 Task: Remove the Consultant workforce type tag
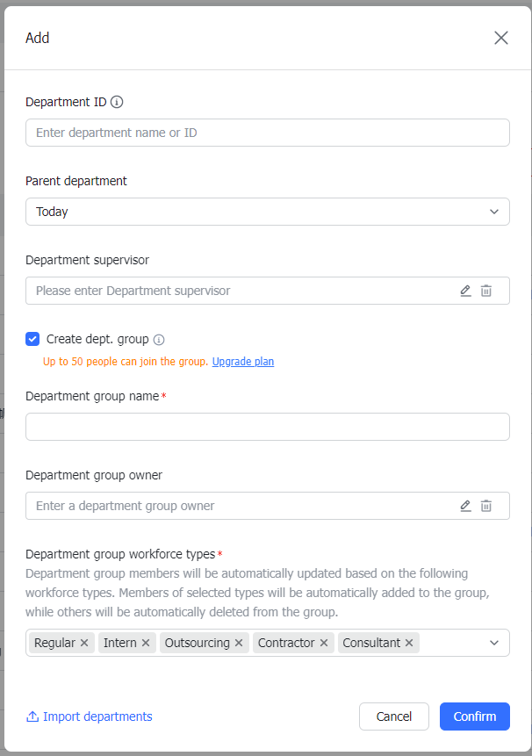point(409,642)
